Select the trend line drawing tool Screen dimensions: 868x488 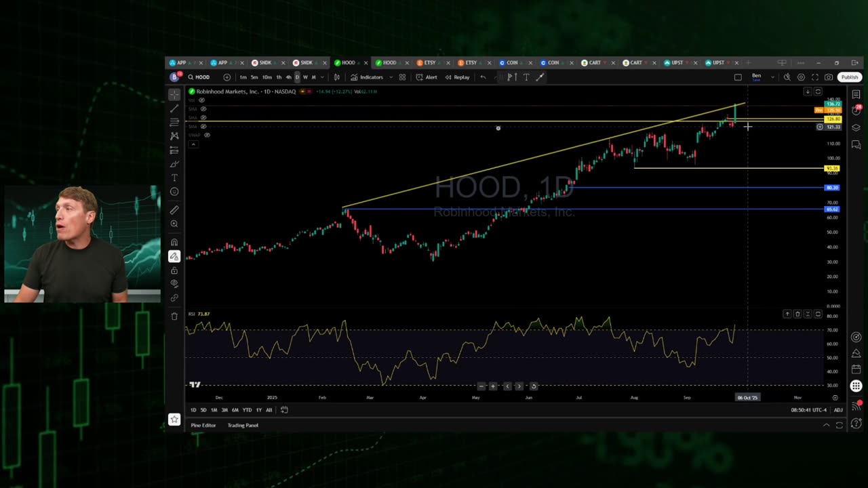pyautogui.click(x=174, y=108)
